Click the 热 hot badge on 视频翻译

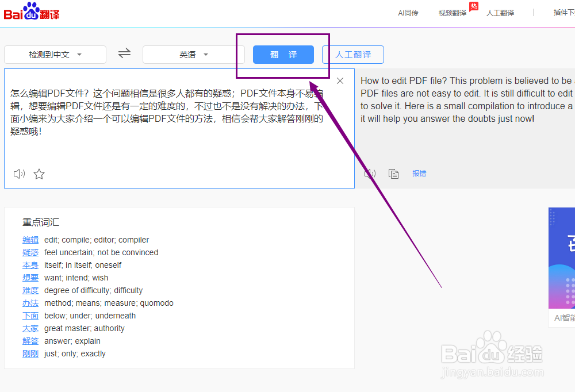click(x=474, y=6)
